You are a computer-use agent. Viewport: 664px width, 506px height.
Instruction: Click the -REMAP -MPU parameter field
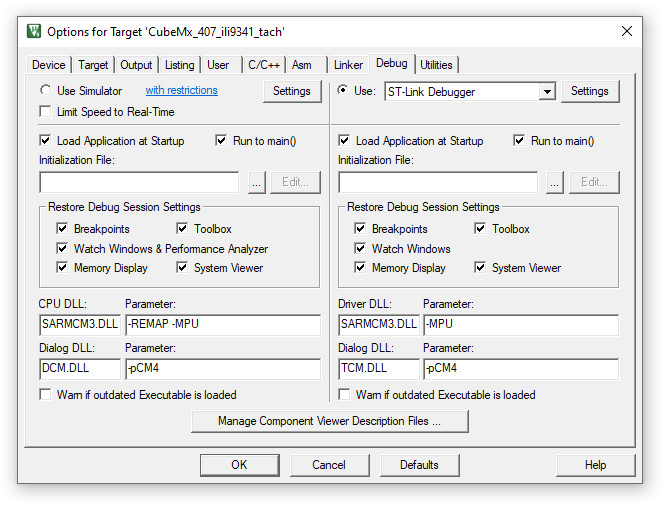[x=223, y=325]
